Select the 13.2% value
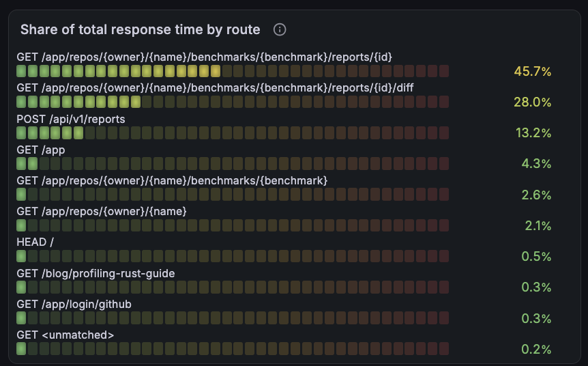 (x=533, y=133)
